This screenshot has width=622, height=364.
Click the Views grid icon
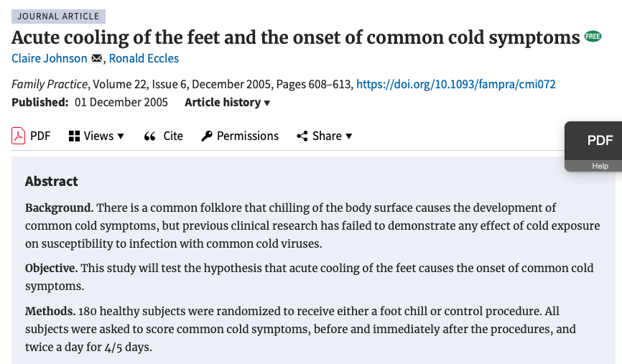[74, 136]
